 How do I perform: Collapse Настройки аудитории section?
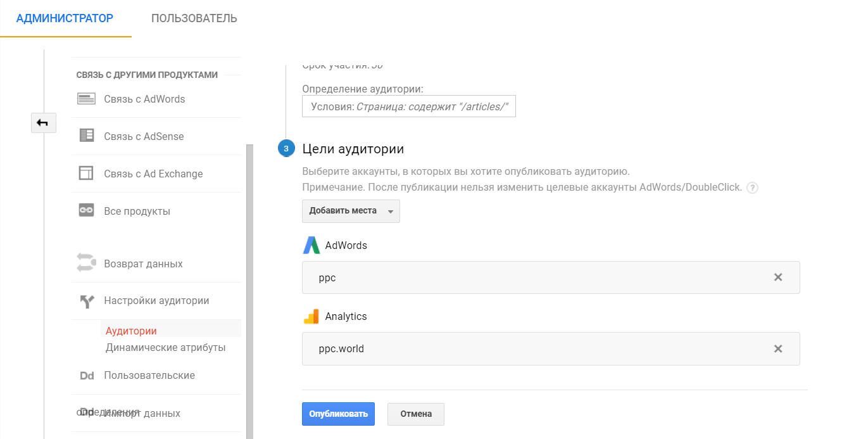(156, 301)
